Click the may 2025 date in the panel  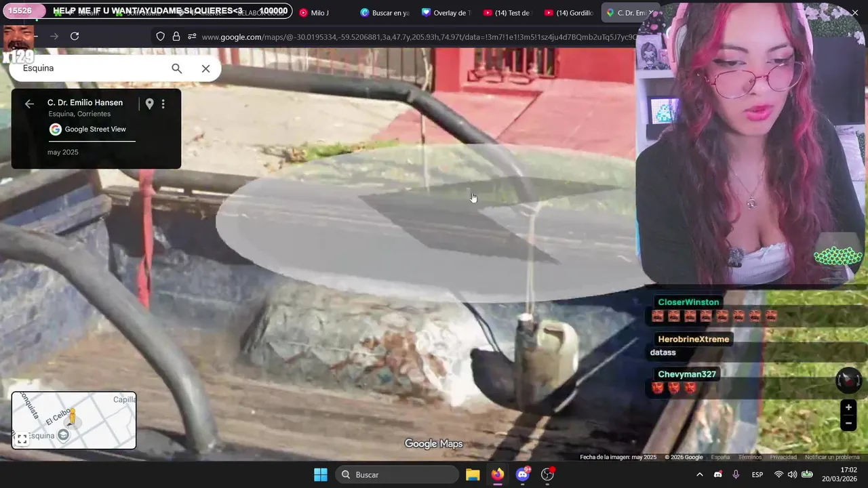pos(63,152)
